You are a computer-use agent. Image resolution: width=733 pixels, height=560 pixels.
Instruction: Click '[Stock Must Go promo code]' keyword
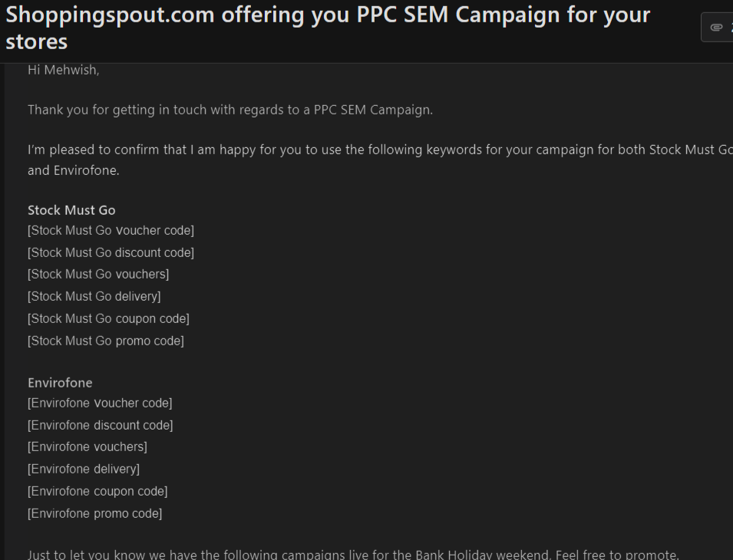(106, 341)
